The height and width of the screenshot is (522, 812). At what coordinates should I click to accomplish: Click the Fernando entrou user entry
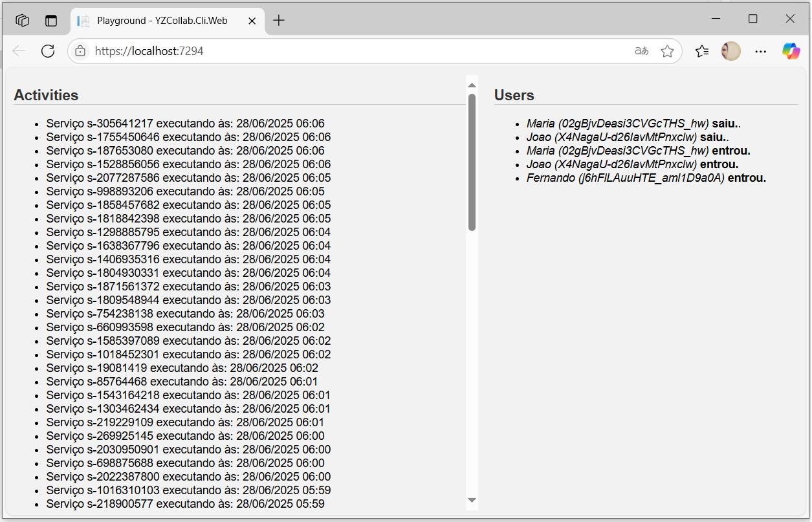646,178
